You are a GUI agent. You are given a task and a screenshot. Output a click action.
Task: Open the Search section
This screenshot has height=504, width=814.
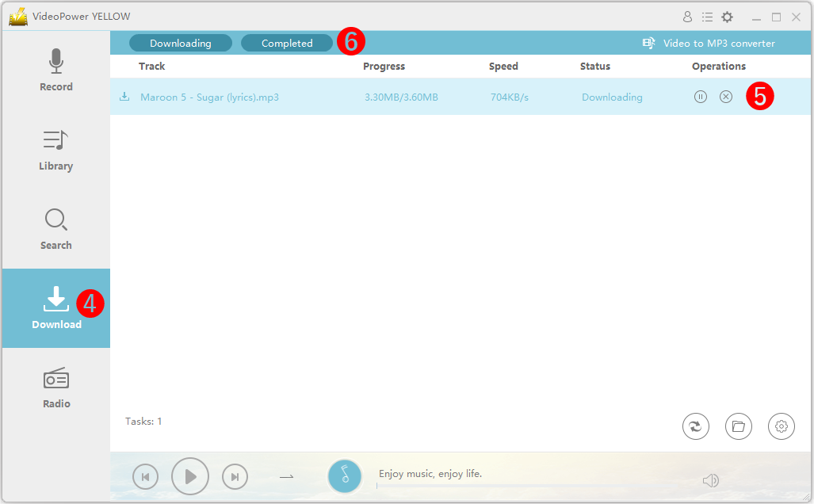click(x=55, y=228)
